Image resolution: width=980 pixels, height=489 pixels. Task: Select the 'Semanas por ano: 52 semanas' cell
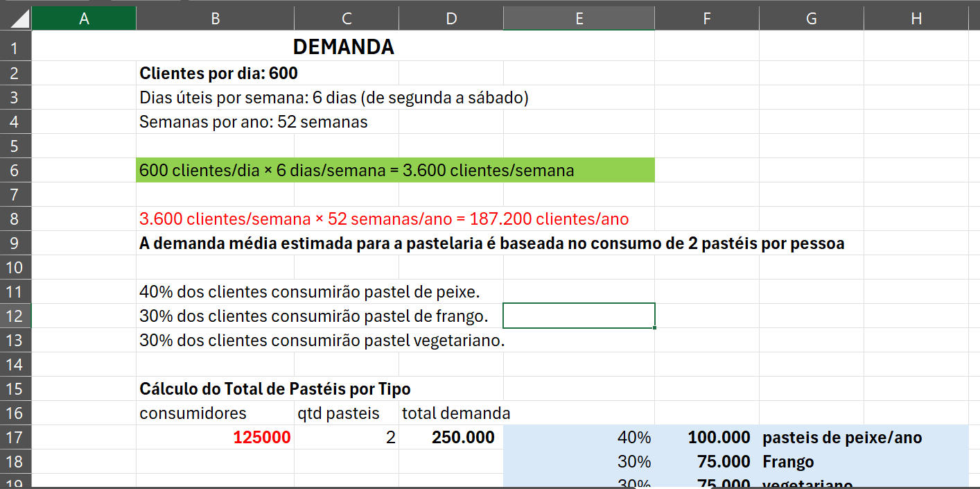point(253,122)
